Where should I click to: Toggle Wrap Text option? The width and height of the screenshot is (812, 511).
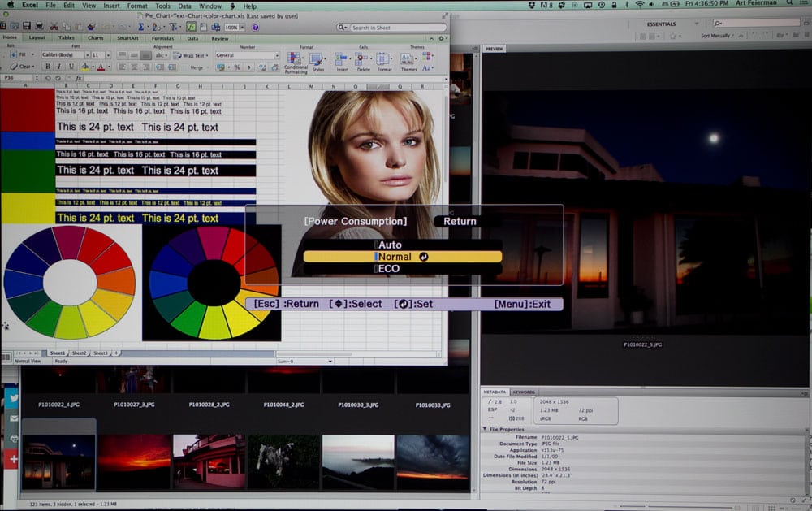point(191,55)
